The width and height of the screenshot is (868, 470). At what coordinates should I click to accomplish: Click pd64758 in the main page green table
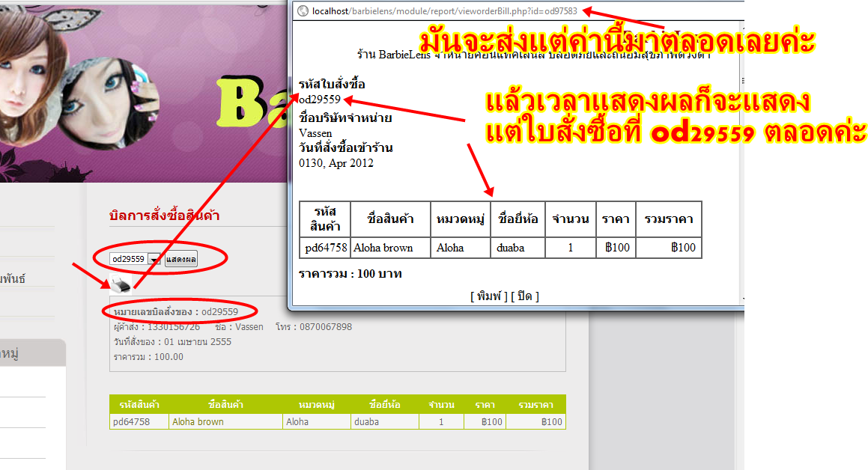[x=131, y=422]
